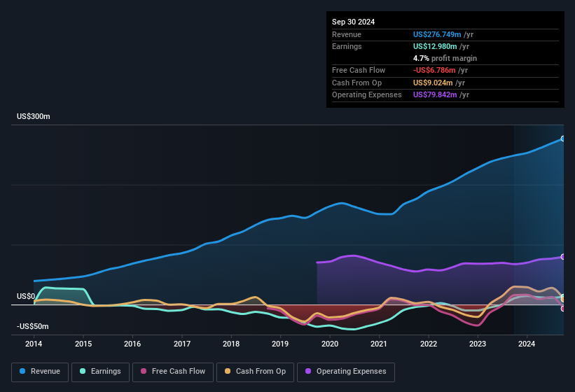Select the 2018 label on the x-axis
Image resolution: width=575 pixels, height=392 pixels.
pos(231,344)
